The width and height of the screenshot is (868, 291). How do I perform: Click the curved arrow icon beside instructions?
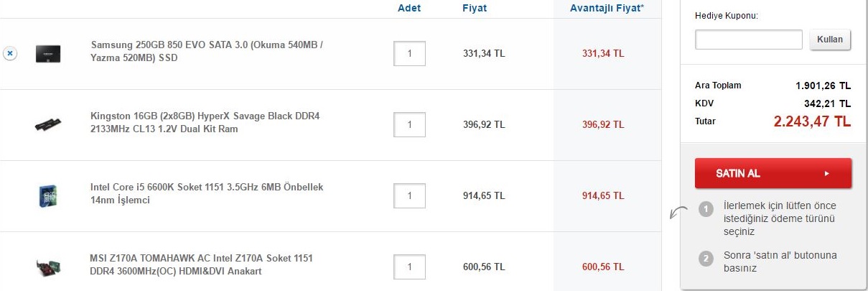tap(678, 213)
